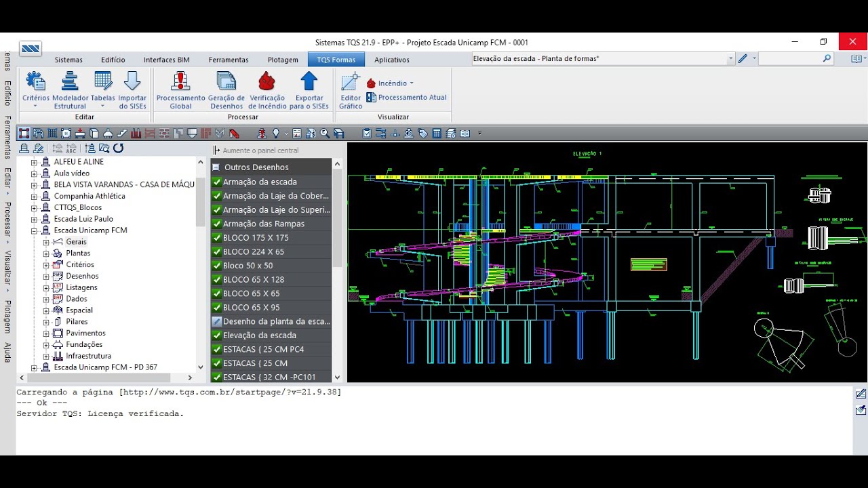Expand the Pavimentos tree node

(x=46, y=333)
